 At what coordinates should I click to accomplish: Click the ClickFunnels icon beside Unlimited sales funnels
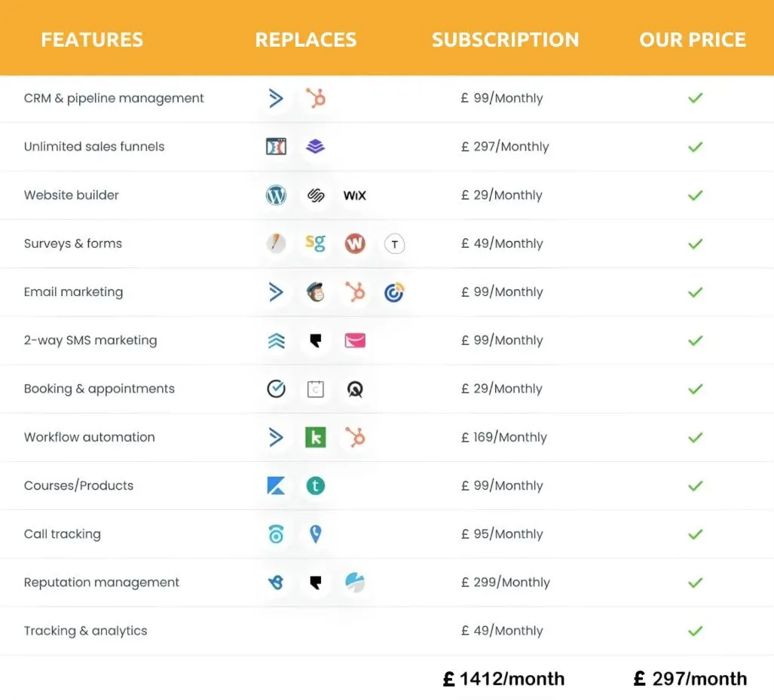click(276, 146)
